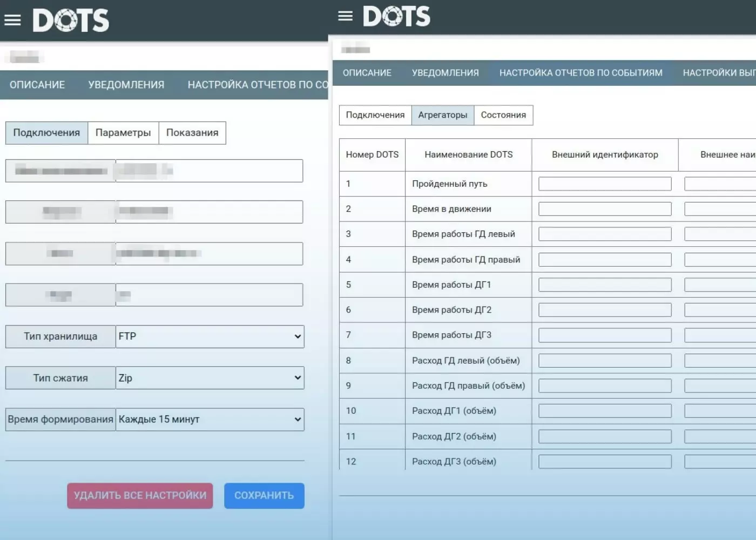The width and height of the screenshot is (756, 540).
Task: Focus external identifier field for Расход ДГ3 (объём)
Action: [x=605, y=462]
